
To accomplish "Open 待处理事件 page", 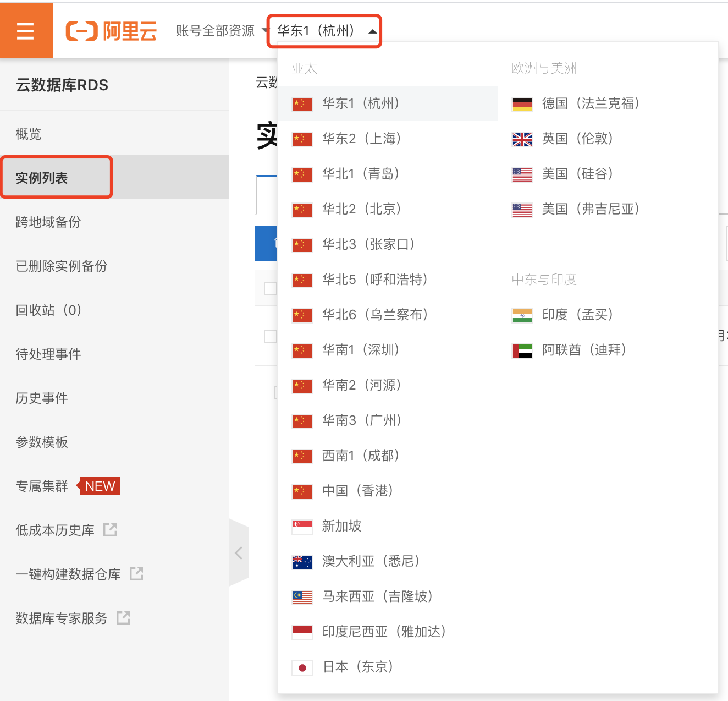I will click(114, 354).
